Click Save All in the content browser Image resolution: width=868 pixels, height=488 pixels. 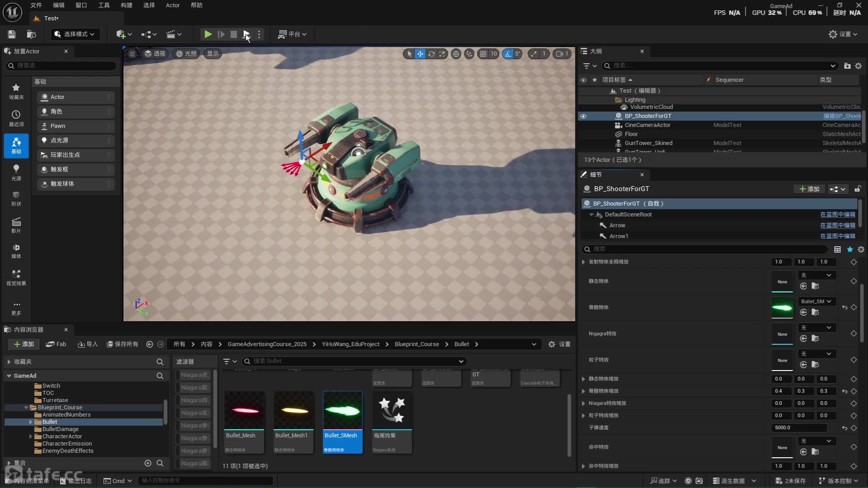(x=122, y=344)
